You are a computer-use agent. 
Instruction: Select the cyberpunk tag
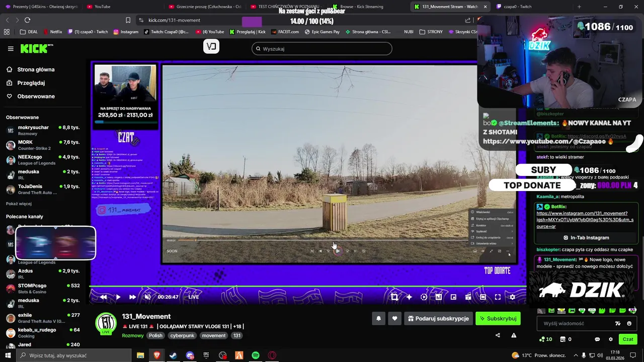(182, 335)
